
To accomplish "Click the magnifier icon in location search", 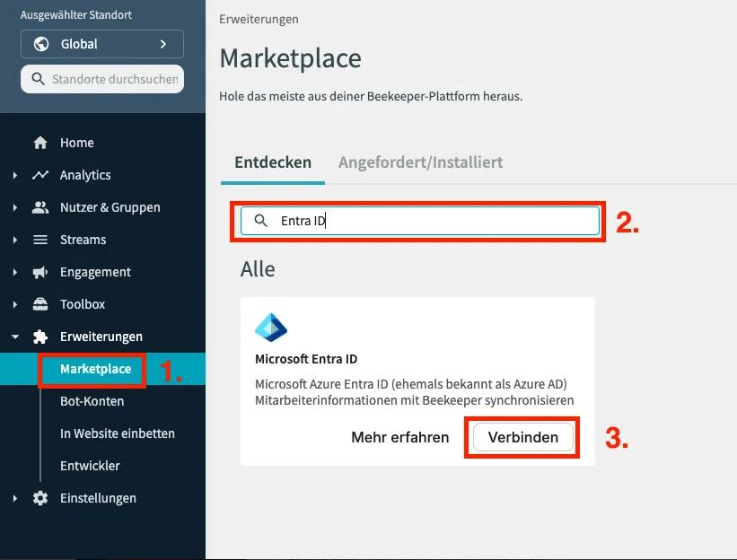I will point(38,79).
